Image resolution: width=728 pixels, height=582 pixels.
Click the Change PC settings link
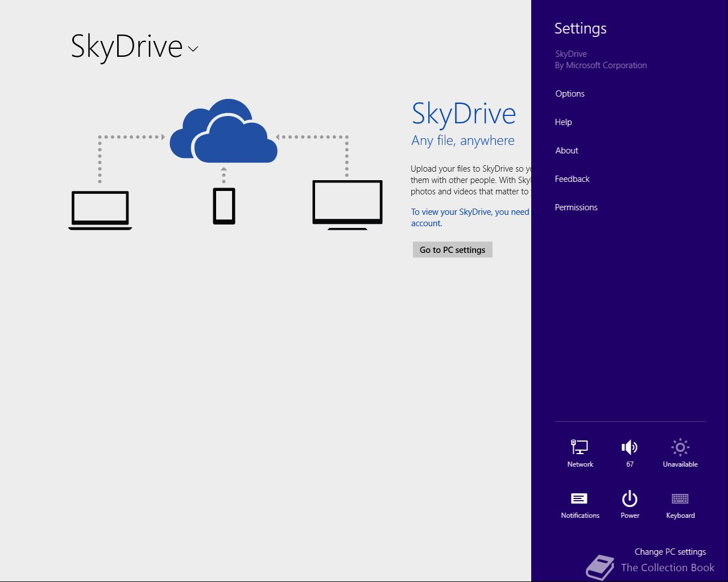pos(670,551)
